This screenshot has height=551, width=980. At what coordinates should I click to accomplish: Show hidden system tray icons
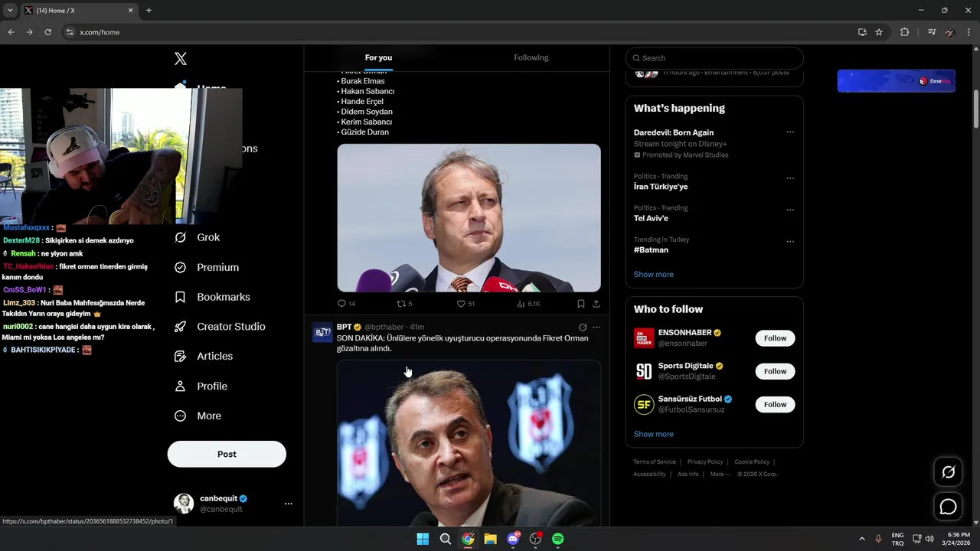pos(861,539)
